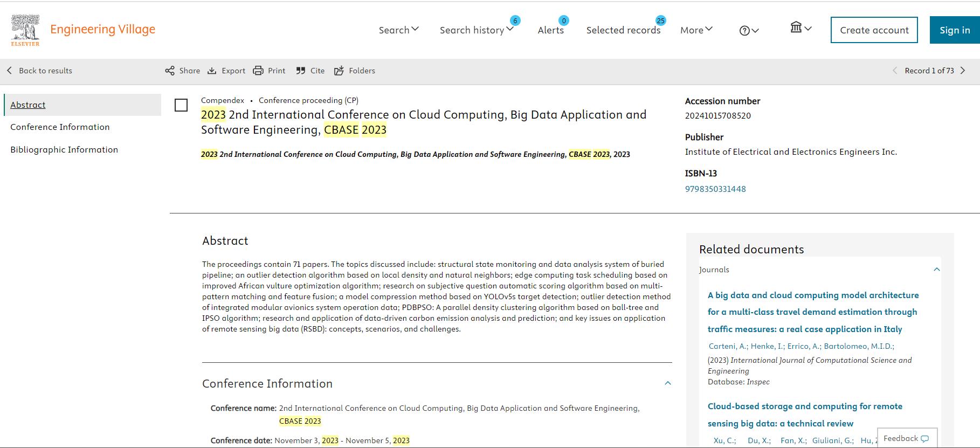Open the Search history dropdown
The image size is (980, 448).
pos(477,30)
